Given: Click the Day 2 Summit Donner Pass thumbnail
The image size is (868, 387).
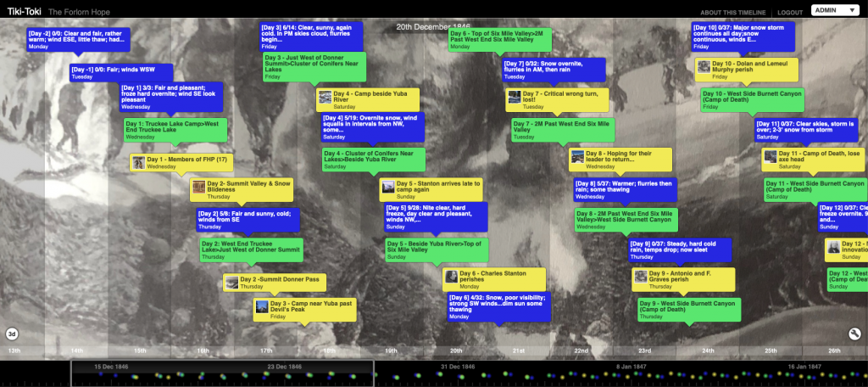Looking at the screenshot, I should click(x=232, y=280).
